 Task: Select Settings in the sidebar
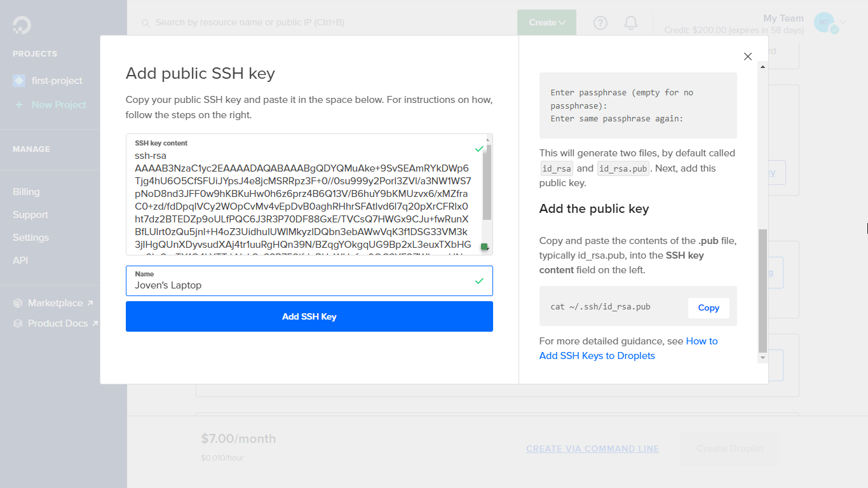point(30,237)
